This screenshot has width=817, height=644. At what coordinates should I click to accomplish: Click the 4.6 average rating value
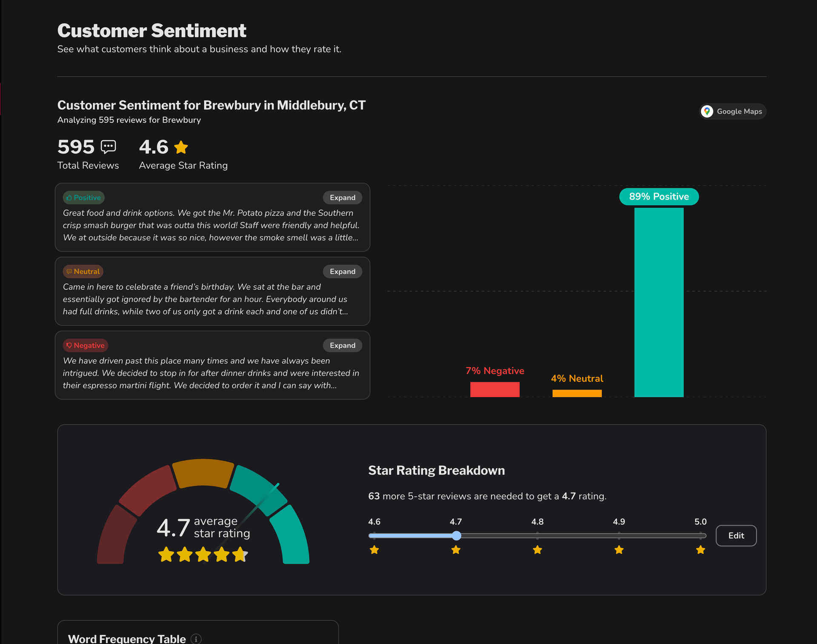point(154,147)
